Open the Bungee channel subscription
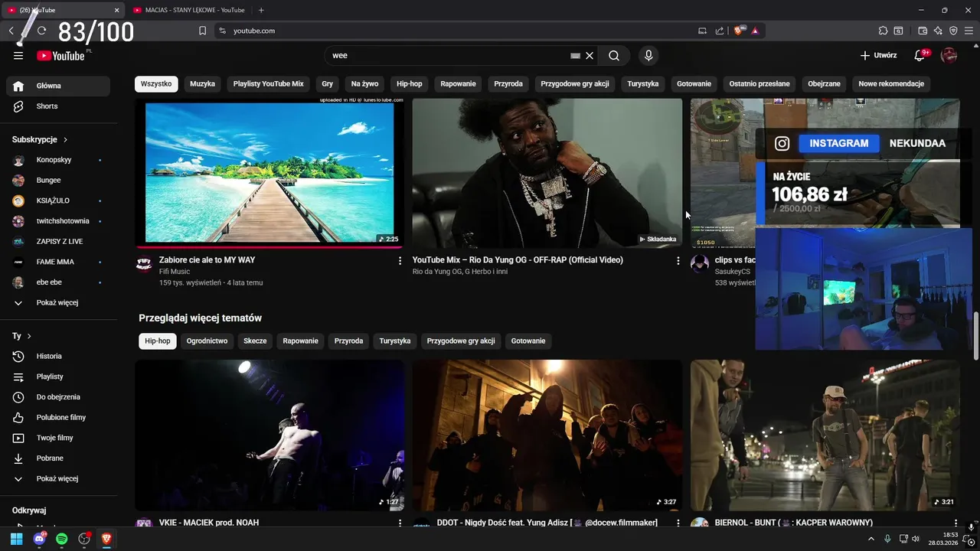The width and height of the screenshot is (980, 551). point(58,181)
